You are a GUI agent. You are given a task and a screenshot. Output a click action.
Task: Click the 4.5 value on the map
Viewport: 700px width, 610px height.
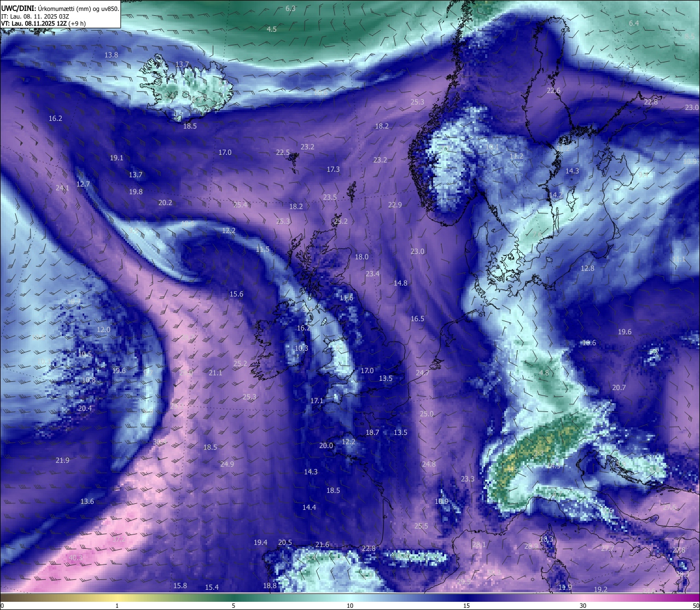point(272,29)
